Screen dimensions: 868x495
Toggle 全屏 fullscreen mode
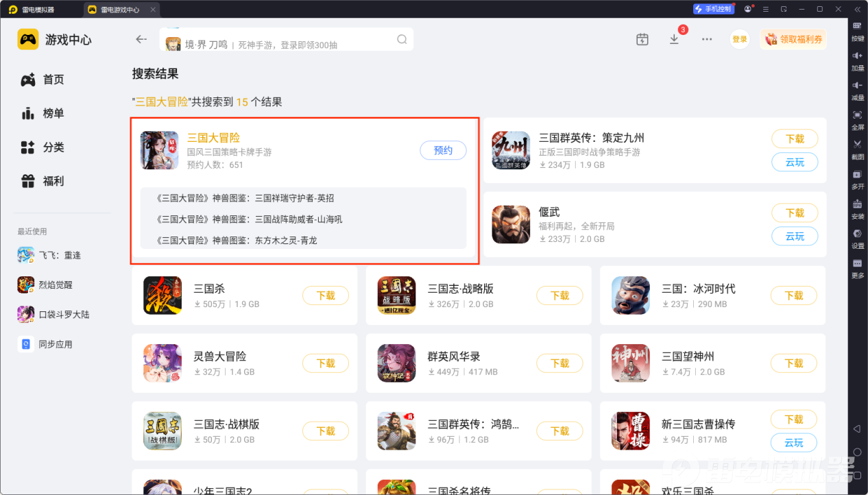tap(858, 119)
